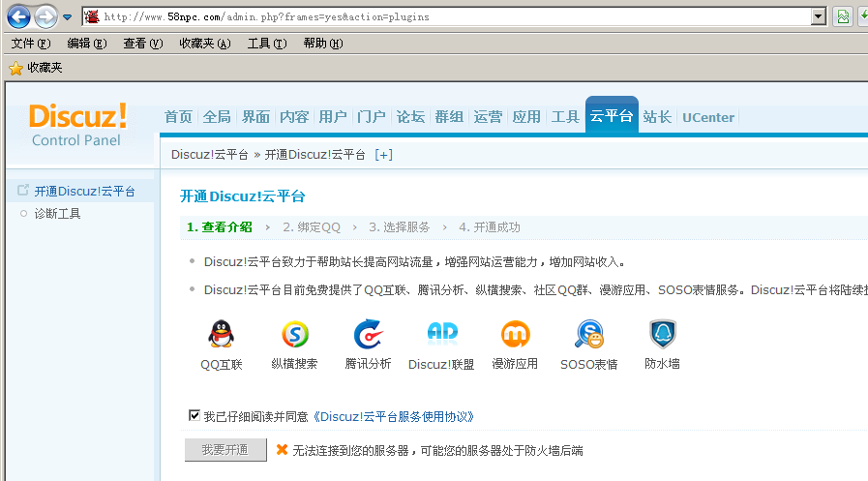Click the favorites star icon
The width and height of the screenshot is (868, 481).
coord(16,68)
